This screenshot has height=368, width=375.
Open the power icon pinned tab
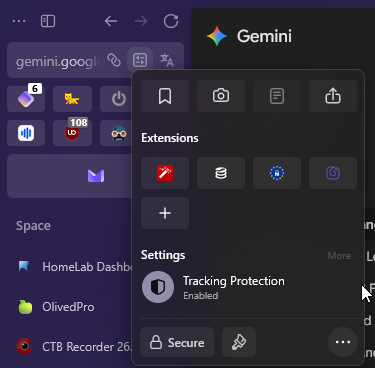pyautogui.click(x=118, y=99)
